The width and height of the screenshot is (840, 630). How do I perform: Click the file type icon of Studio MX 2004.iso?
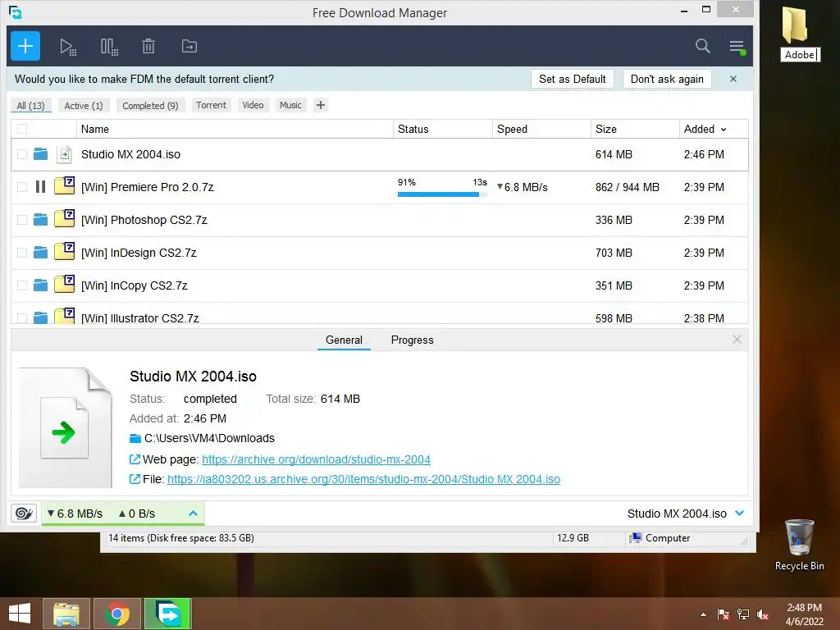(x=64, y=154)
